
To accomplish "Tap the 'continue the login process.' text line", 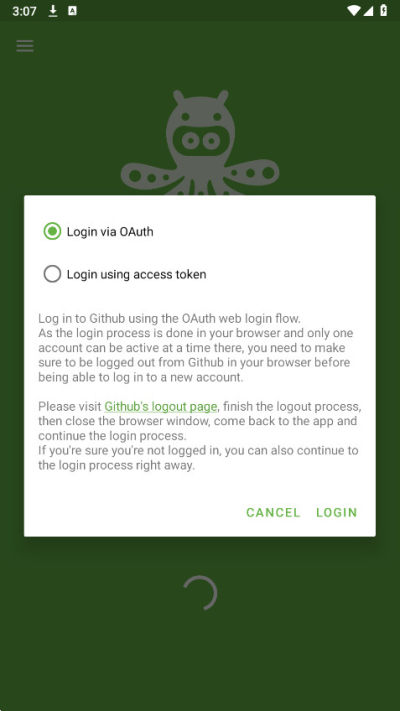I will pyautogui.click(x=112, y=436).
